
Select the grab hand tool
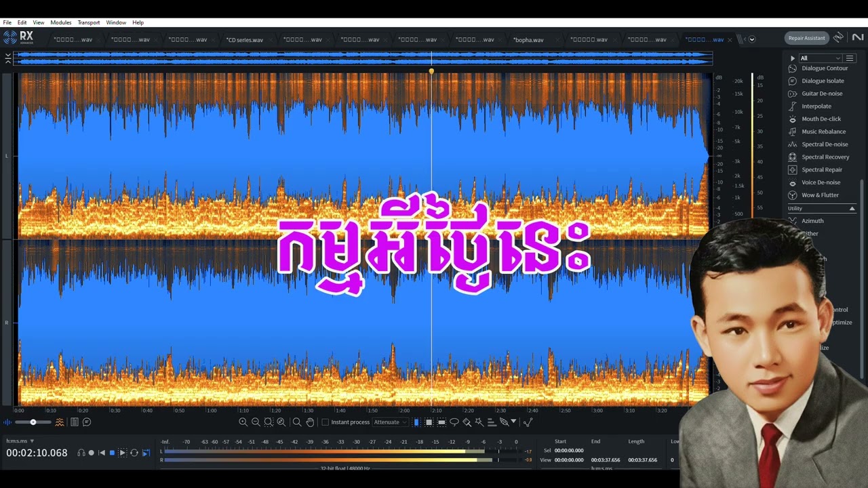(x=310, y=422)
